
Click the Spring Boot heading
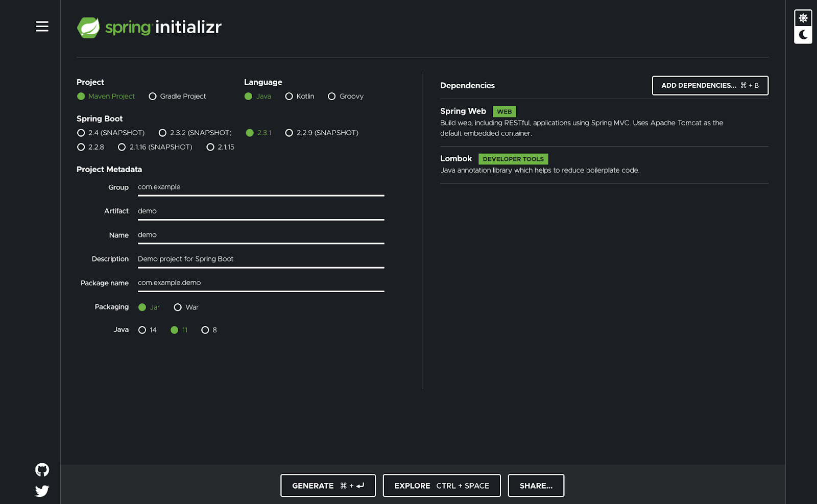pyautogui.click(x=100, y=119)
